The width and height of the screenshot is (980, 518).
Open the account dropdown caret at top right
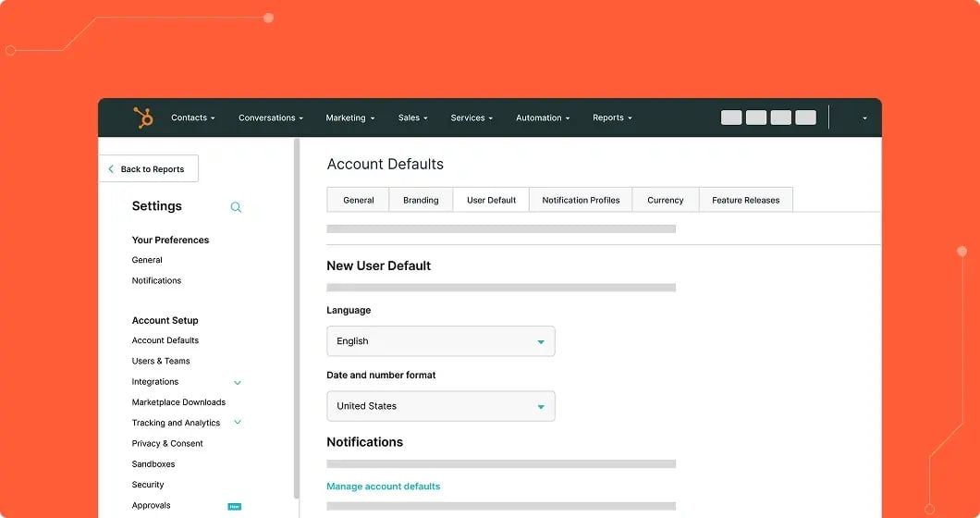tap(864, 118)
